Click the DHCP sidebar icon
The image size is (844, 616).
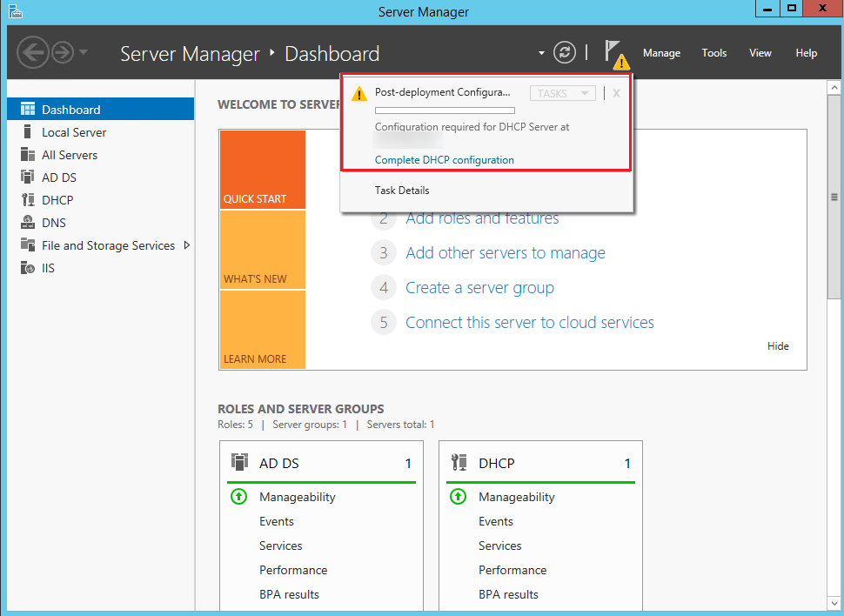coord(28,200)
